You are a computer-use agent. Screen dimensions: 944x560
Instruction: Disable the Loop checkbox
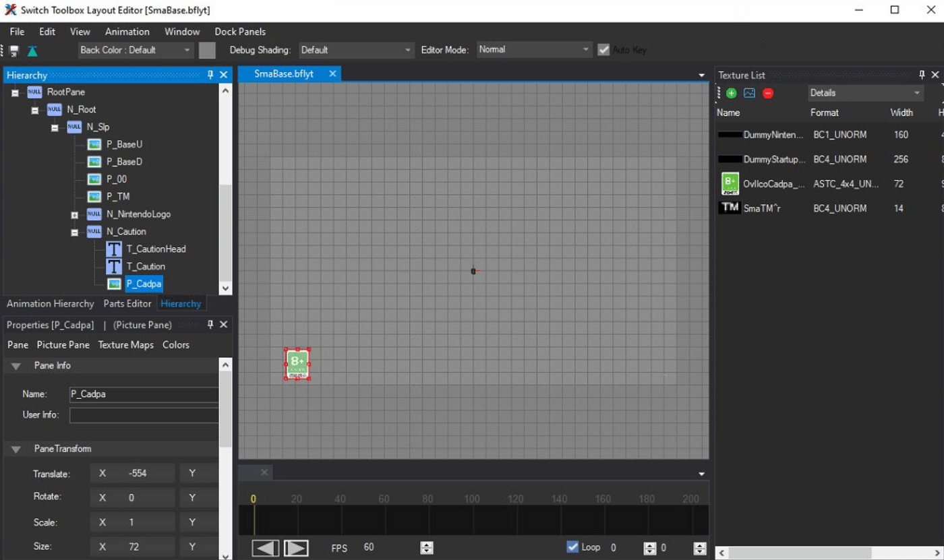572,547
